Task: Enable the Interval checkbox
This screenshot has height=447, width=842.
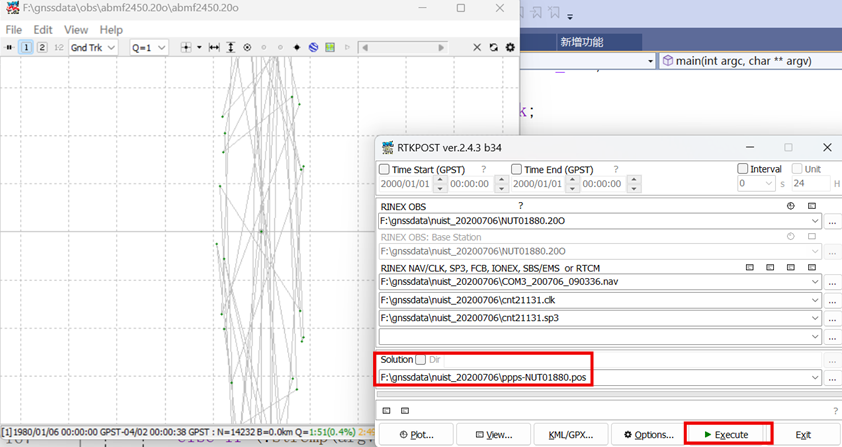Action: tap(743, 169)
